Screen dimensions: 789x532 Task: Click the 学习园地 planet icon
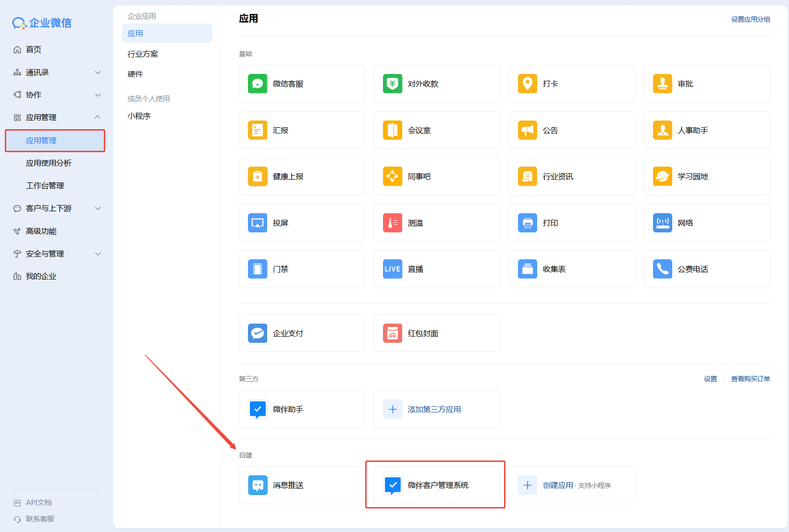pos(663,176)
